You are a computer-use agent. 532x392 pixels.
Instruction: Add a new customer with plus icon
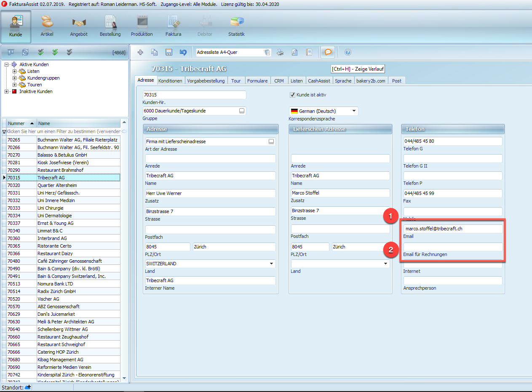tap(141, 52)
